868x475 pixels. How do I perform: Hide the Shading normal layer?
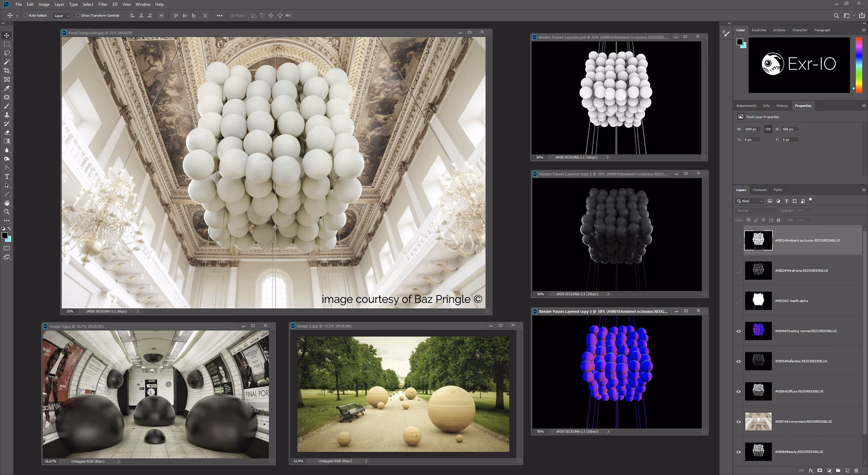coord(739,331)
